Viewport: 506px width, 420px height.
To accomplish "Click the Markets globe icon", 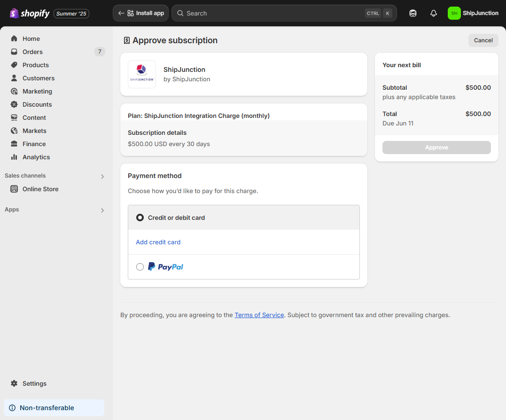I will coord(14,131).
